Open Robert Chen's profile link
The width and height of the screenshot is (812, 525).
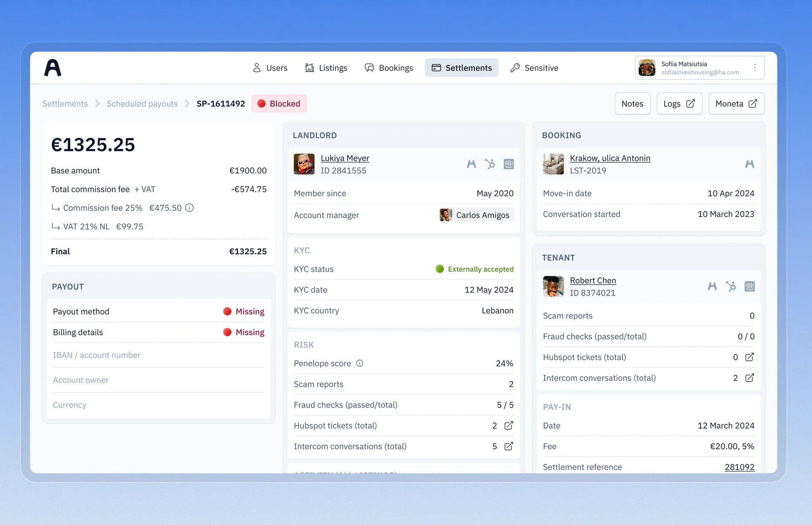[593, 280]
